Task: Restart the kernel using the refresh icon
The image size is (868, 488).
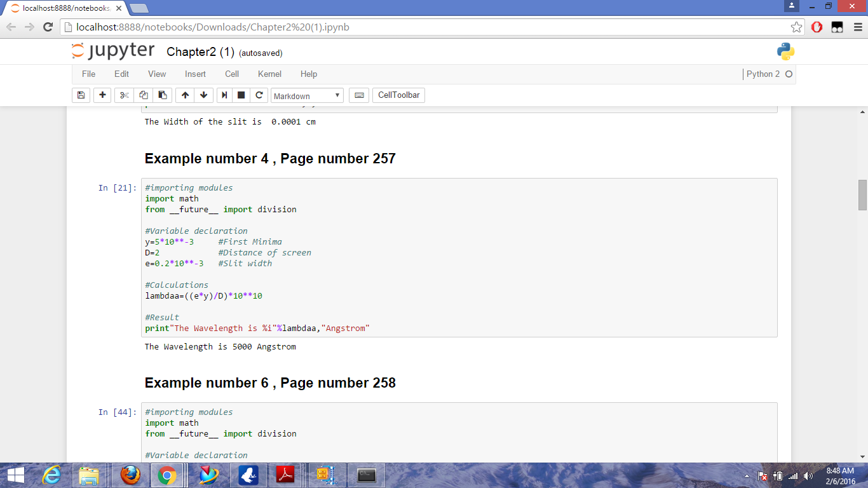Action: point(259,95)
